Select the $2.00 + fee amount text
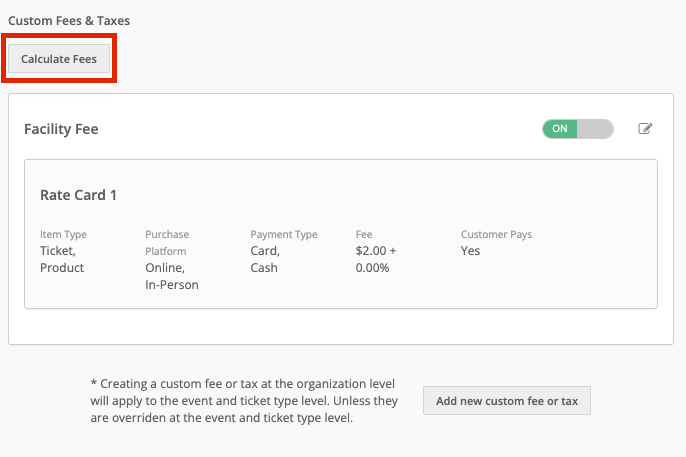 pos(376,251)
